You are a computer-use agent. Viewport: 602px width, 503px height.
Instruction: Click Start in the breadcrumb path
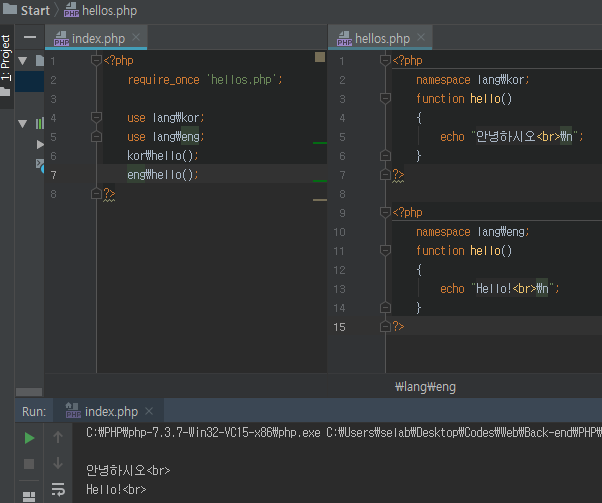[34, 10]
